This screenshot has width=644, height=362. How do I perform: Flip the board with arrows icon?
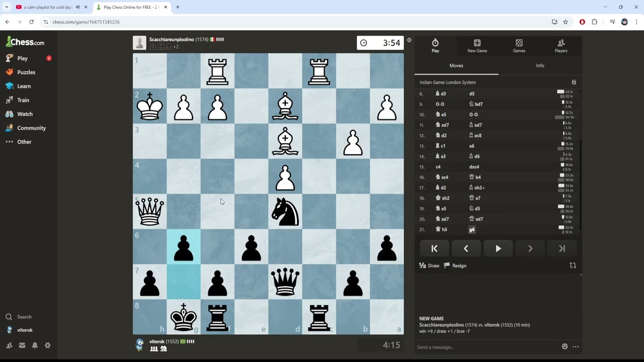click(x=573, y=265)
